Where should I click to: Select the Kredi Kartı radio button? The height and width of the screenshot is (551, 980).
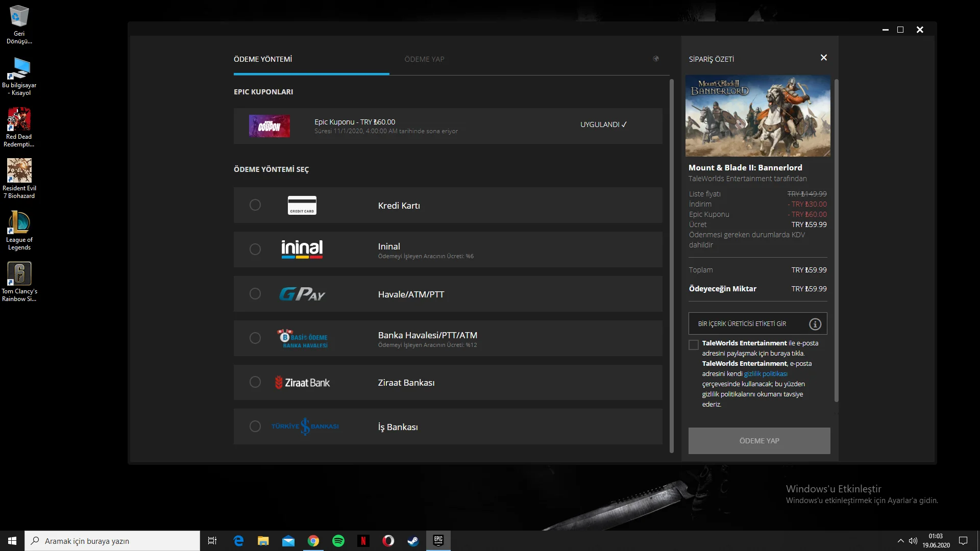pyautogui.click(x=255, y=205)
